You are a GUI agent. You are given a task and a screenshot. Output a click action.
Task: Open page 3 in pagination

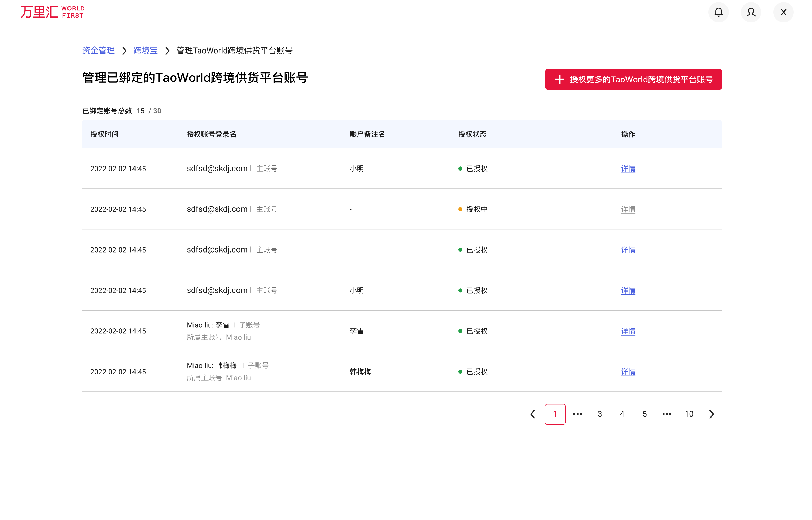click(600, 414)
